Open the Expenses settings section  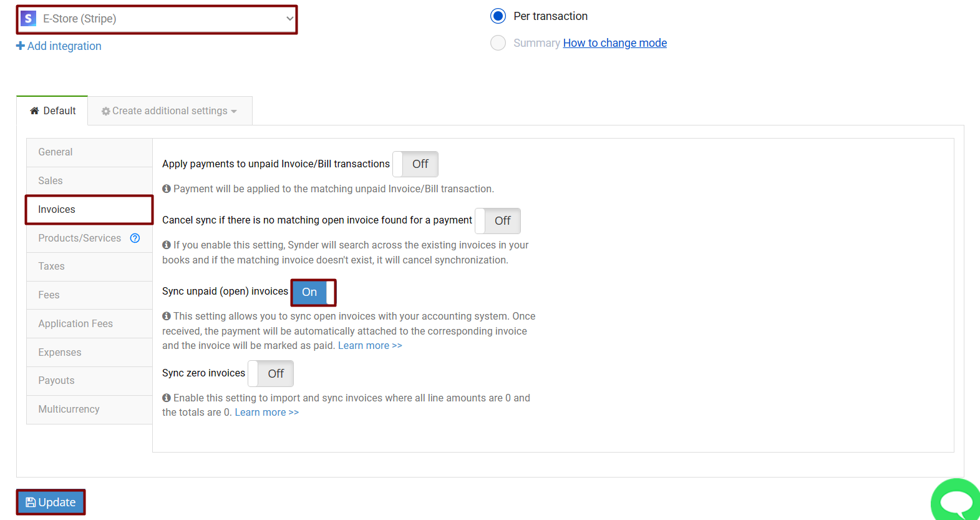[89, 353]
